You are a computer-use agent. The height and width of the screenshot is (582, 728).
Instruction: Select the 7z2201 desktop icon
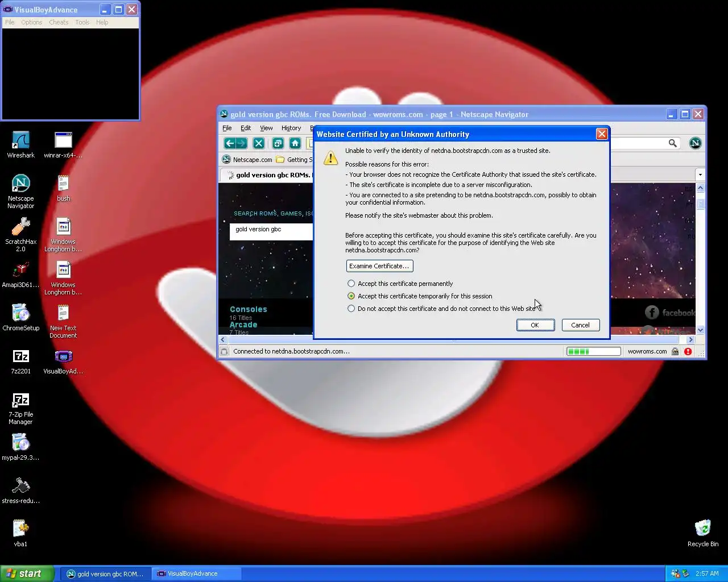(21, 361)
